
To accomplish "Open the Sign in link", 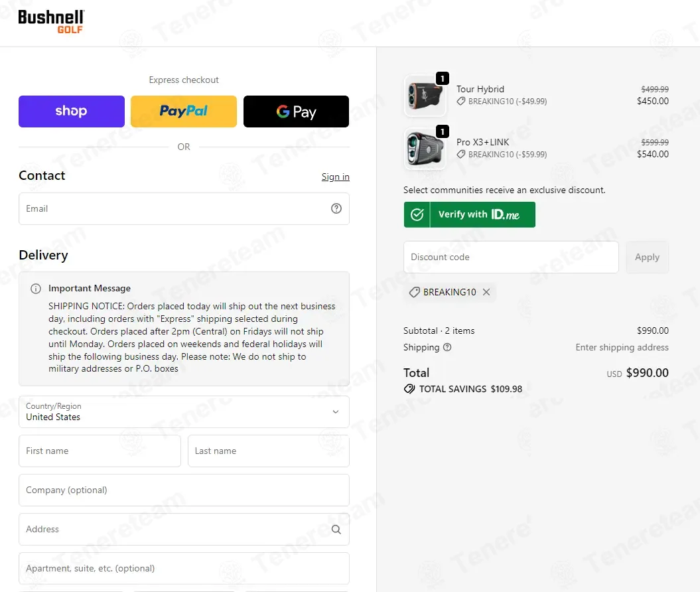I will (335, 177).
